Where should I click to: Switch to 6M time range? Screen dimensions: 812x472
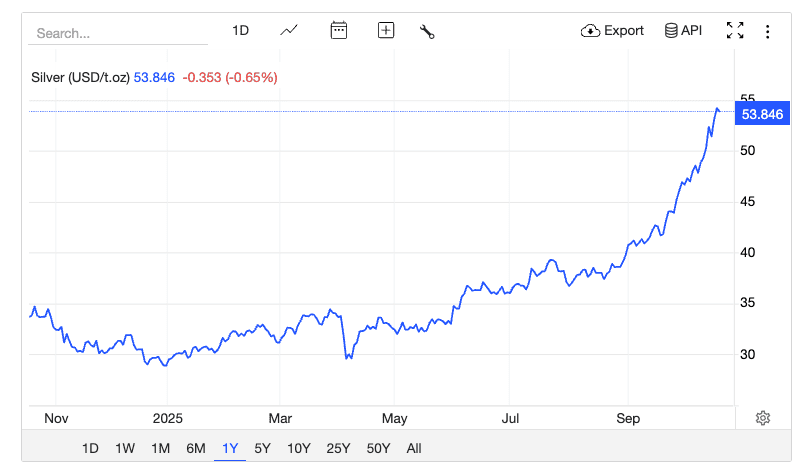(196, 448)
